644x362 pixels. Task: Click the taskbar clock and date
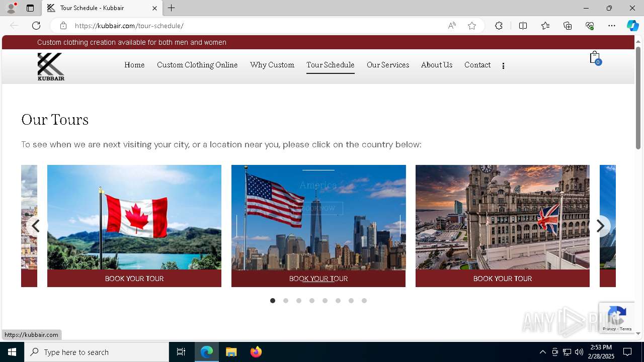pos(601,352)
